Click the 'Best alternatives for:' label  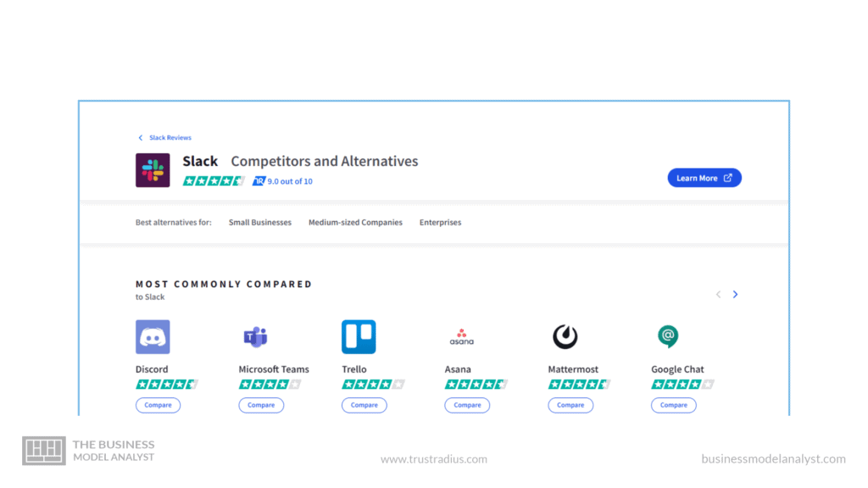pyautogui.click(x=173, y=223)
